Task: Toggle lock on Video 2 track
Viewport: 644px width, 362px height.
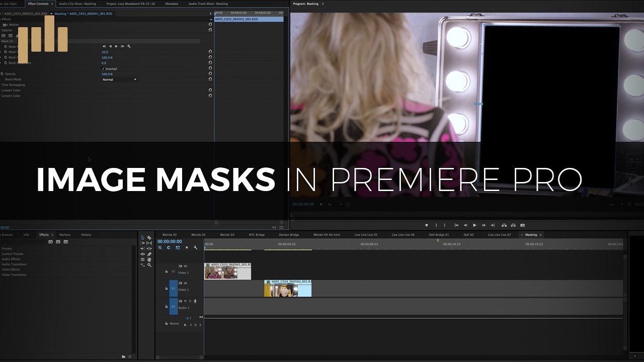Action: [x=167, y=271]
